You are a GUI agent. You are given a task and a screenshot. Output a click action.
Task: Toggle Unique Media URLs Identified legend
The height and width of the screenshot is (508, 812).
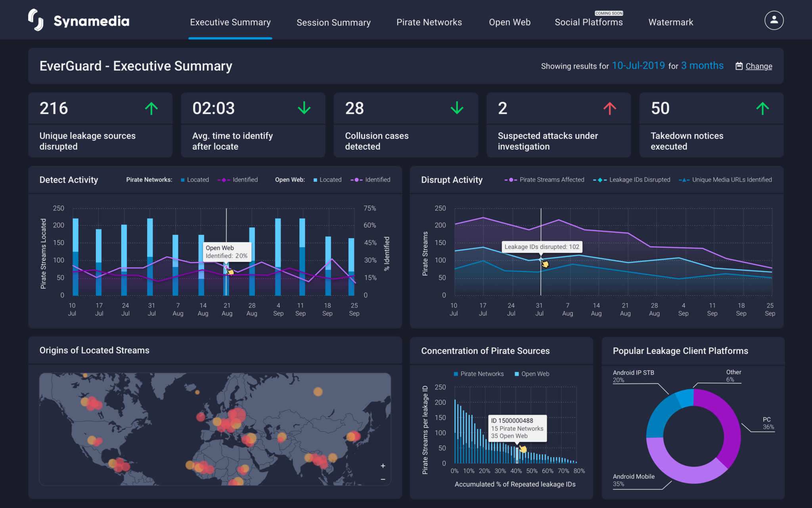click(725, 180)
